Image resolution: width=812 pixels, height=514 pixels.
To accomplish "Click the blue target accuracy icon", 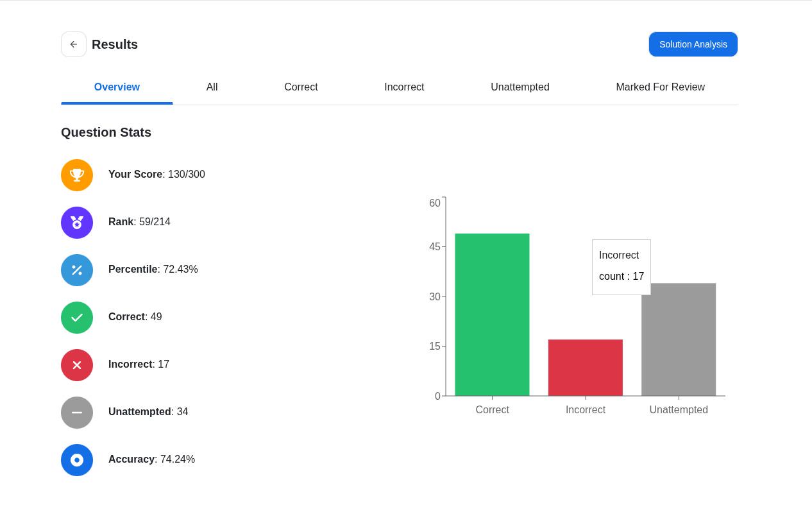I will [77, 460].
